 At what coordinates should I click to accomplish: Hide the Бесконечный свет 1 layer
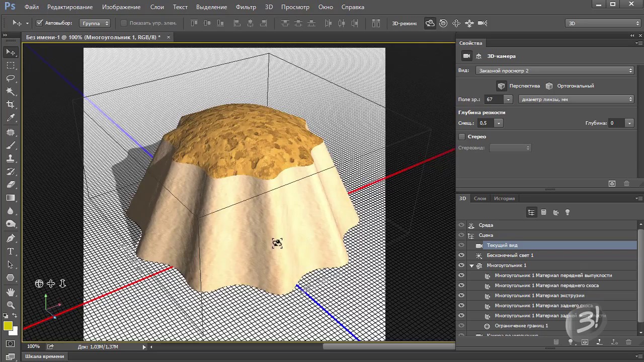pyautogui.click(x=461, y=255)
